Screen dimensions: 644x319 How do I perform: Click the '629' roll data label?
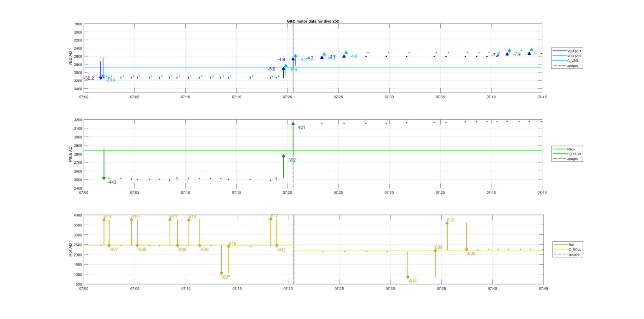pyautogui.click(x=438, y=248)
